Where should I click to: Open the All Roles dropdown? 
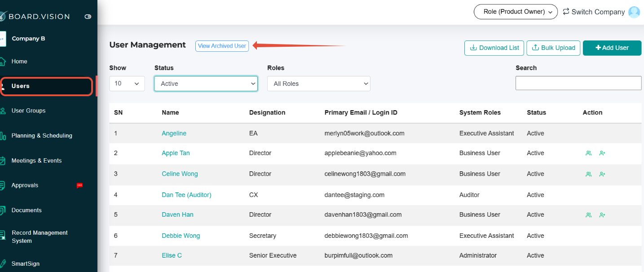[319, 84]
